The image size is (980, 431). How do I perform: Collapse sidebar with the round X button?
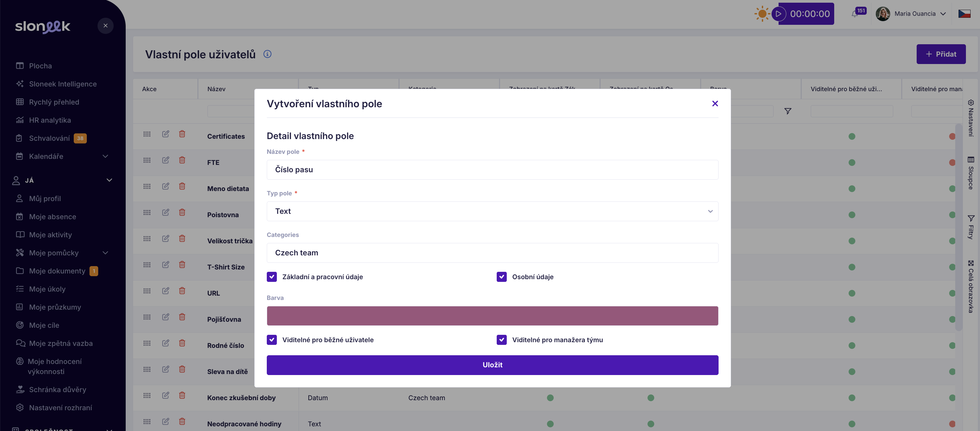[105, 26]
